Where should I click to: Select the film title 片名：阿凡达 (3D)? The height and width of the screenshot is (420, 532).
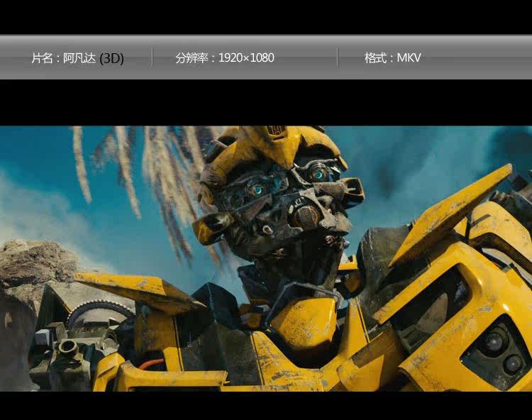[x=77, y=58]
